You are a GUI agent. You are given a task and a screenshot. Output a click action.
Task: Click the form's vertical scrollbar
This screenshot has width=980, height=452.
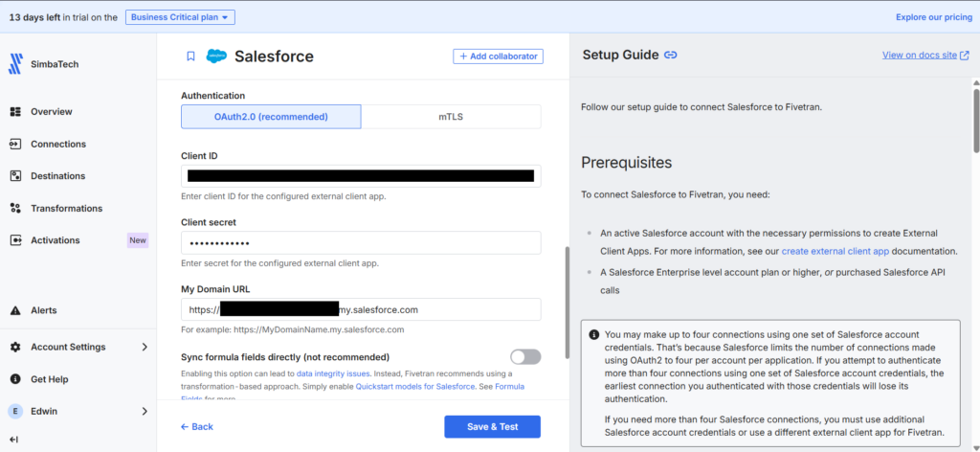coord(567,302)
